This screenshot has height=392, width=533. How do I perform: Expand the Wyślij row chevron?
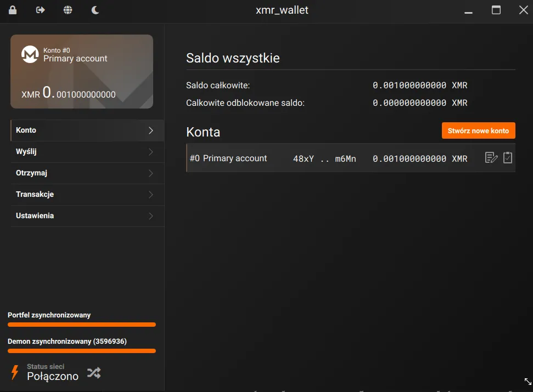(x=151, y=152)
